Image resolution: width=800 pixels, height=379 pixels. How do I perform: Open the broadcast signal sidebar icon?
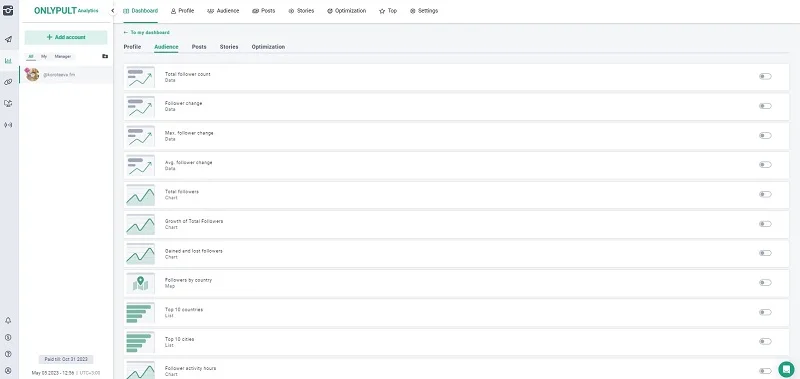click(x=8, y=125)
